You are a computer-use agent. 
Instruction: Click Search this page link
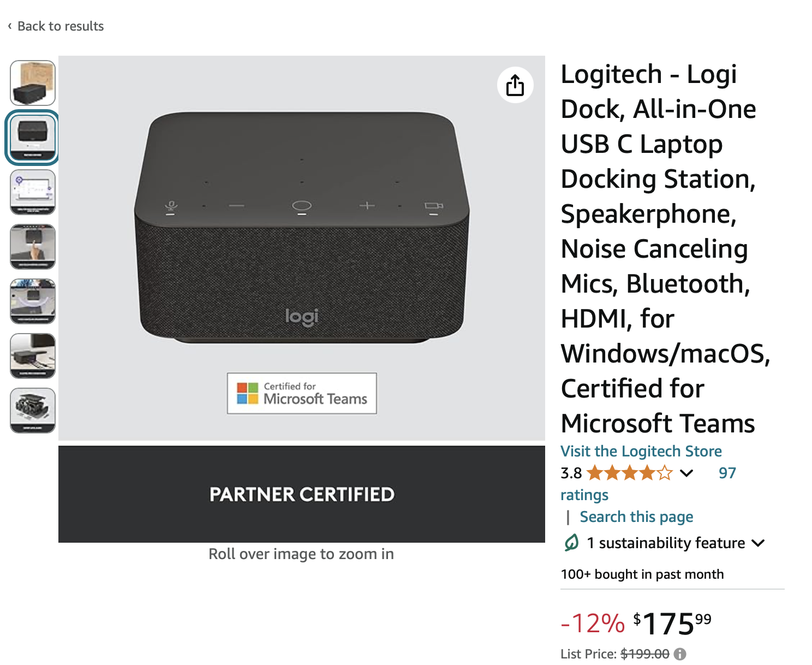pos(636,516)
